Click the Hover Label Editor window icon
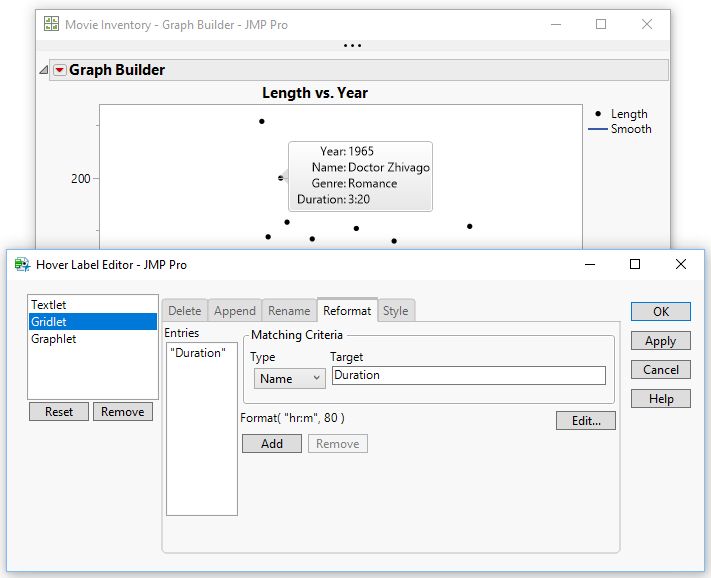 coord(21,265)
